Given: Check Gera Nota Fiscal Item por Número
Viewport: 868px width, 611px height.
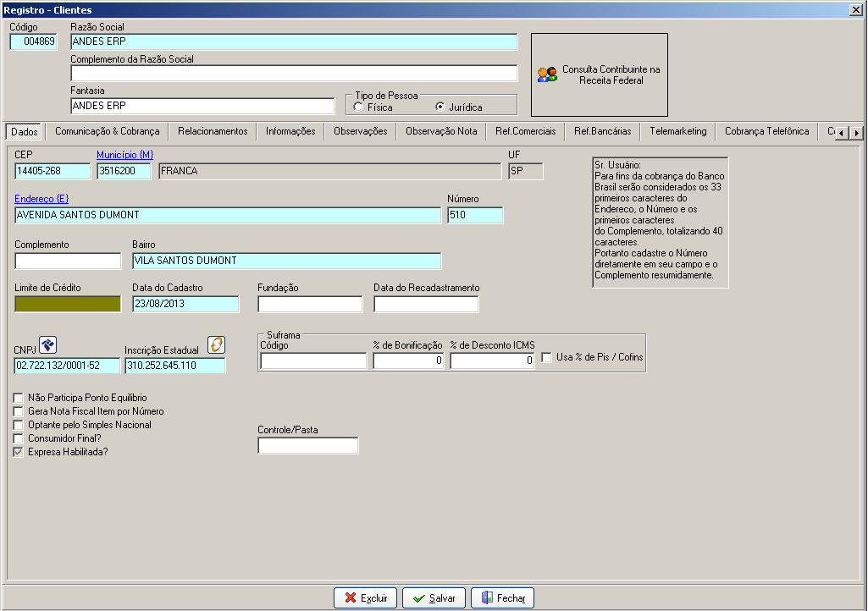Looking at the screenshot, I should (x=19, y=411).
